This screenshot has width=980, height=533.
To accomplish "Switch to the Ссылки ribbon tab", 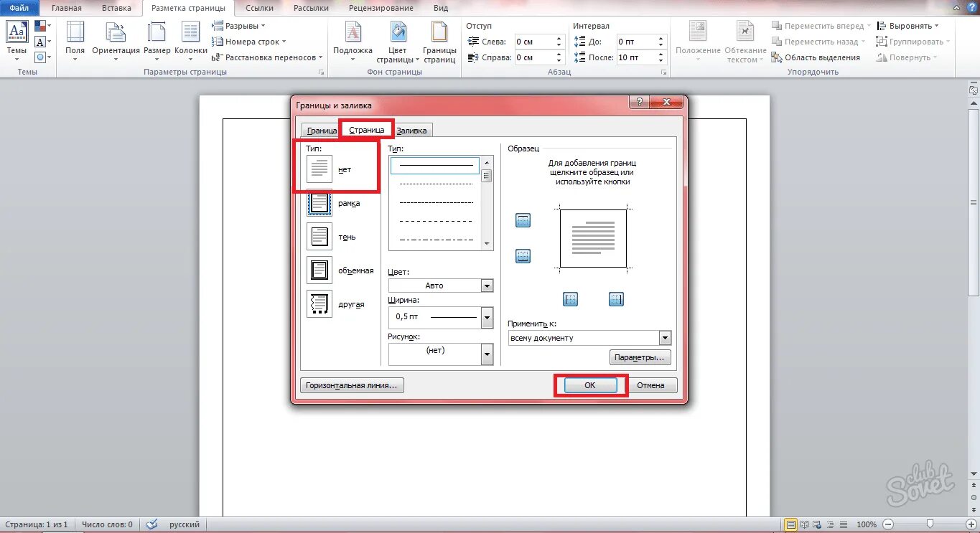I will point(258,9).
